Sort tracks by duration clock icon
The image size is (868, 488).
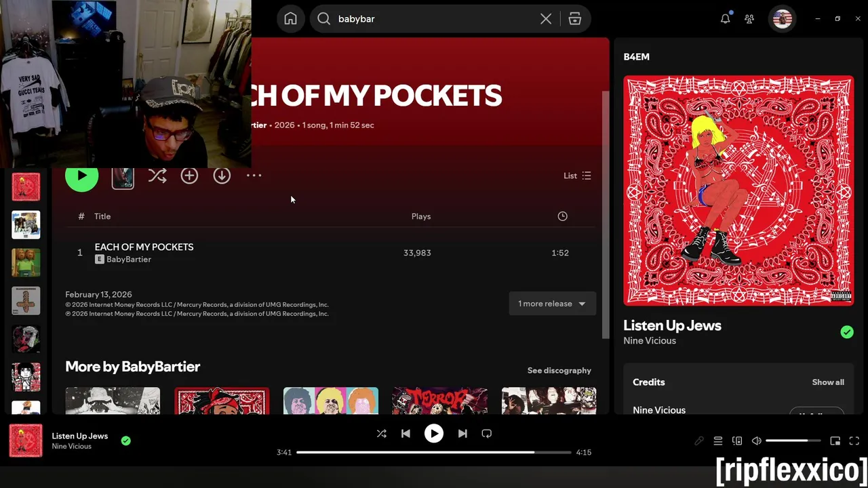[x=562, y=216]
